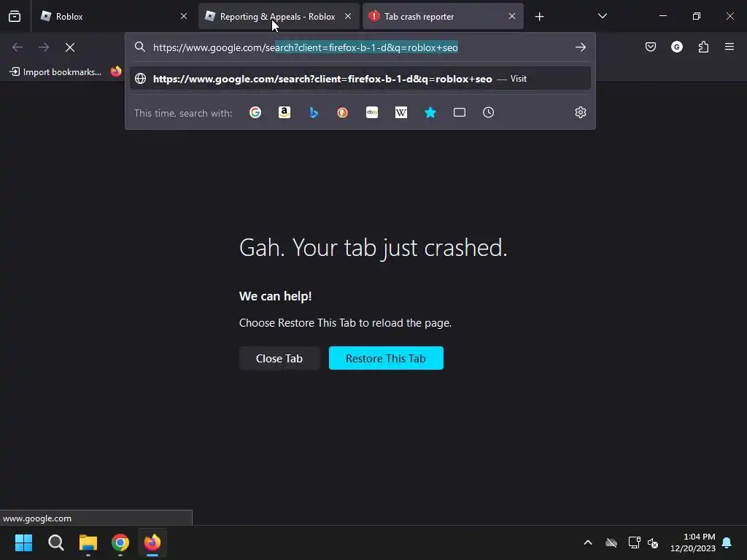Open Save to Pocket icon
Image resolution: width=747 pixels, height=560 pixels.
(x=651, y=47)
